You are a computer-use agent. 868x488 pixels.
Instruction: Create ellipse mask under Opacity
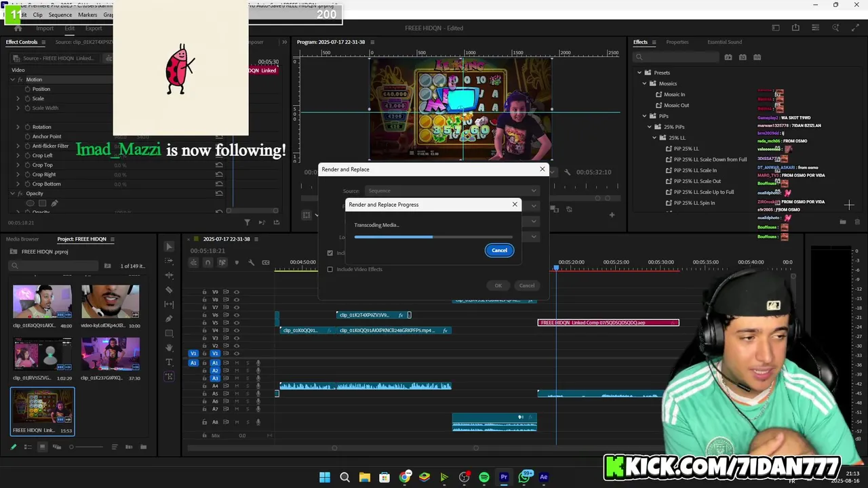click(30, 203)
